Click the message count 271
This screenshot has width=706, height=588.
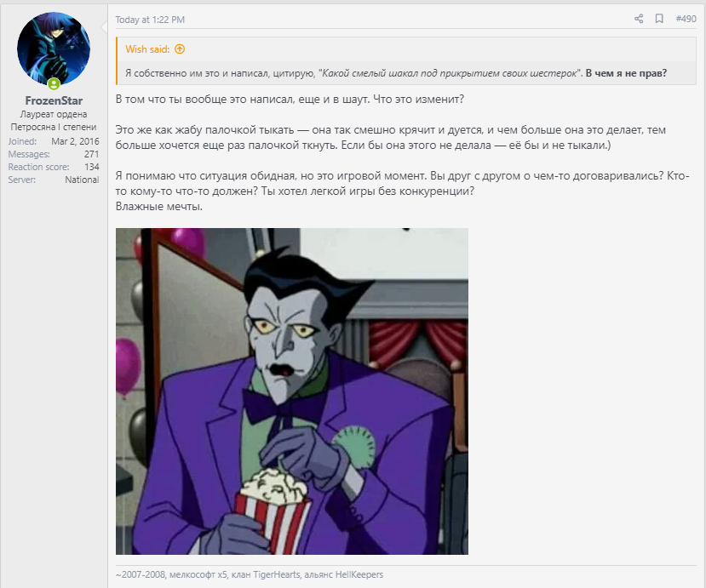(x=91, y=154)
